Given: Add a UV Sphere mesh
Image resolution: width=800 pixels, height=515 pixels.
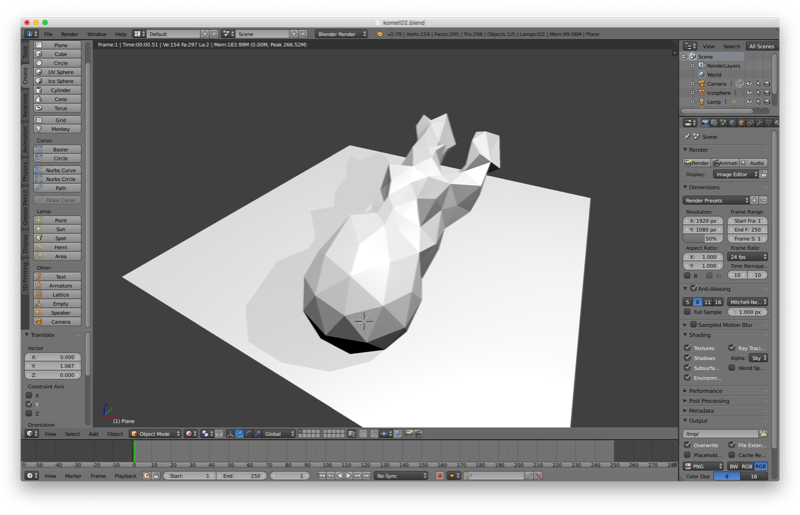Looking at the screenshot, I should point(60,72).
